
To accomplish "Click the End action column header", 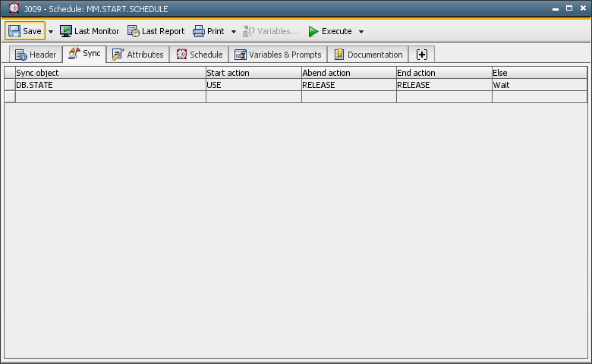I will tap(444, 73).
